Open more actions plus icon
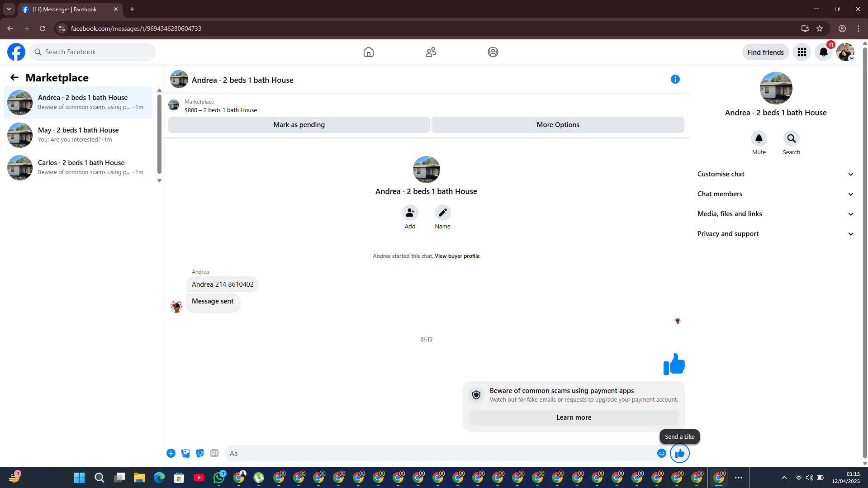Screen dimensions: 868x488 [x=171, y=453]
